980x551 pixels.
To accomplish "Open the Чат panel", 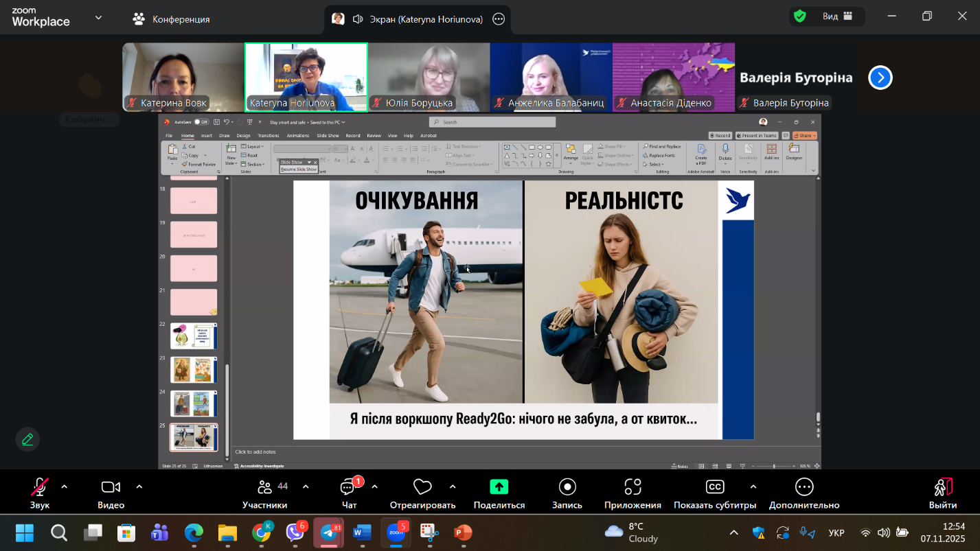I will pos(349,488).
